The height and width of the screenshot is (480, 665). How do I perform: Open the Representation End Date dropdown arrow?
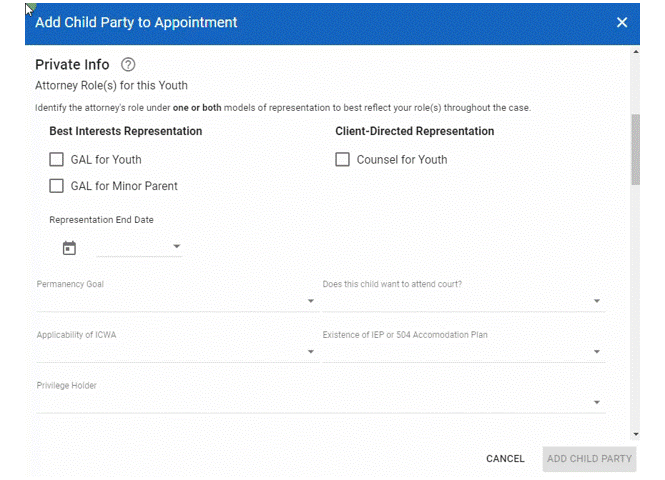point(177,246)
